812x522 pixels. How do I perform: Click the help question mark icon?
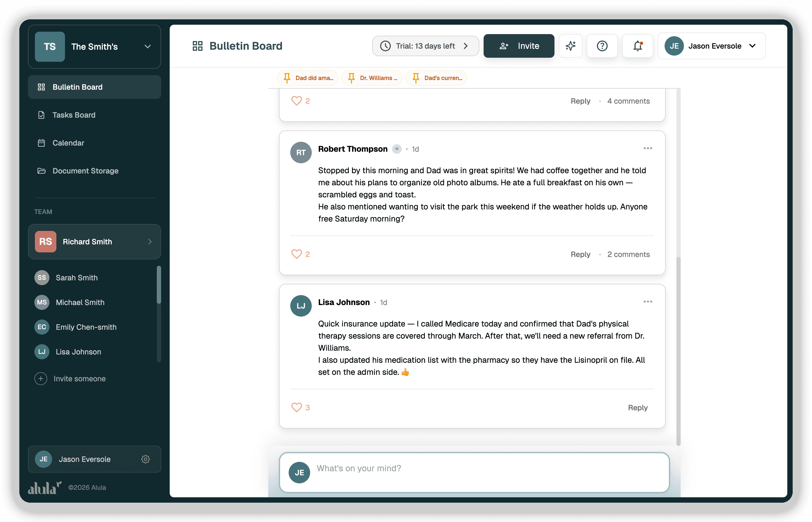click(602, 46)
